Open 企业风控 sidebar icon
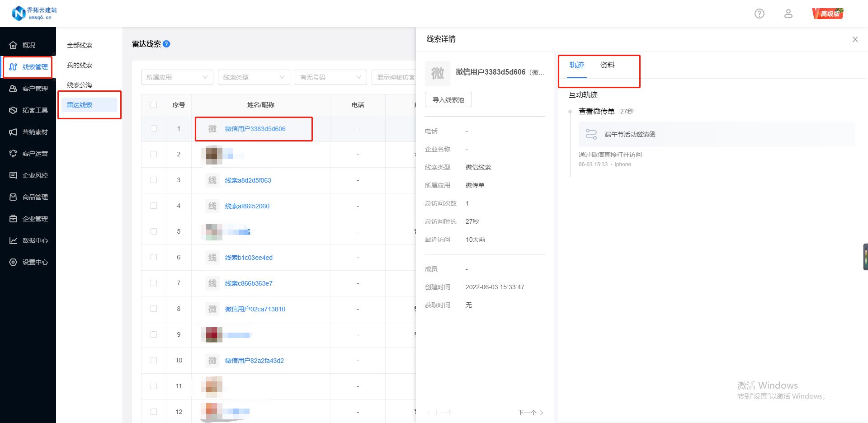Image resolution: width=868 pixels, height=423 pixels. [x=13, y=175]
